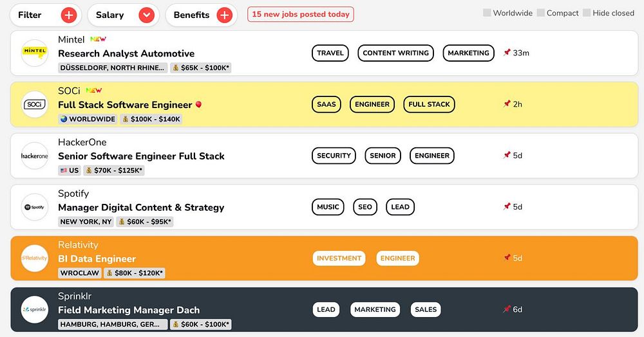Click the WORLDWIDE location badge

tap(88, 119)
